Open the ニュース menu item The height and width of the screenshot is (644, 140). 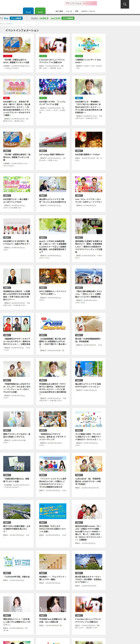point(69,11)
